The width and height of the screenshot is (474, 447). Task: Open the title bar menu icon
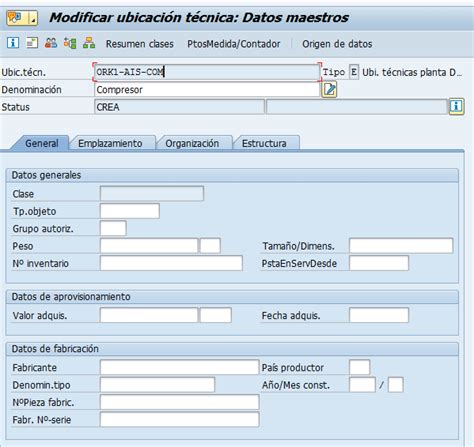pos(22,18)
